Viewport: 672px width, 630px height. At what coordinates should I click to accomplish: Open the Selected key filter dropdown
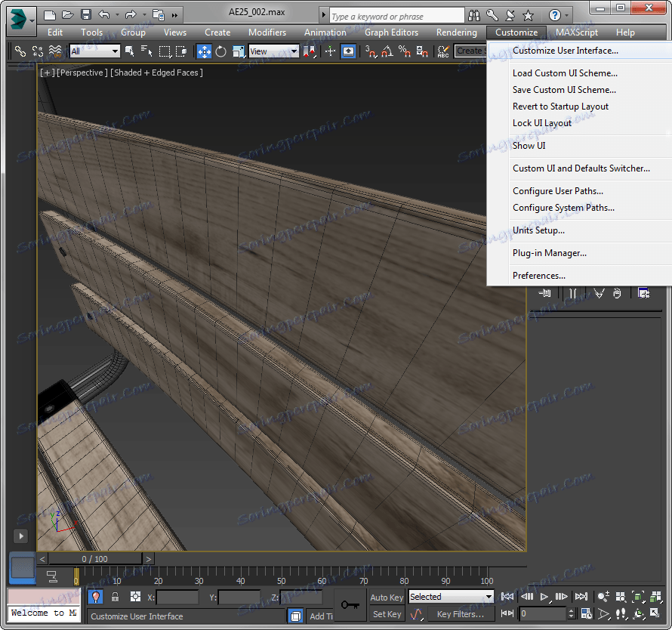click(451, 597)
